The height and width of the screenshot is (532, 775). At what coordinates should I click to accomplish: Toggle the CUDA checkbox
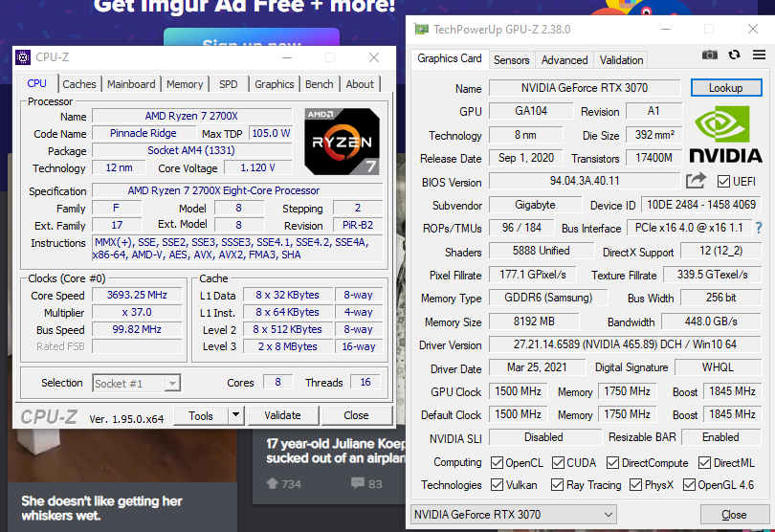(x=558, y=463)
